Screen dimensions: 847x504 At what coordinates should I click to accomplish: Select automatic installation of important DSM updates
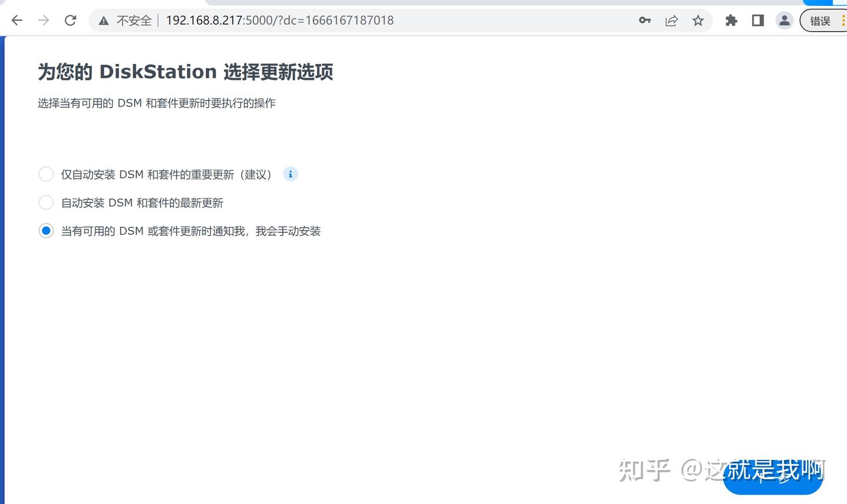pos(46,173)
